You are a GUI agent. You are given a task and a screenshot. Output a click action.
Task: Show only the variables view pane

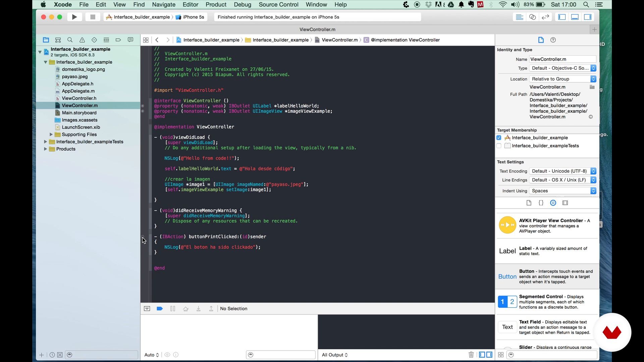[x=482, y=355]
